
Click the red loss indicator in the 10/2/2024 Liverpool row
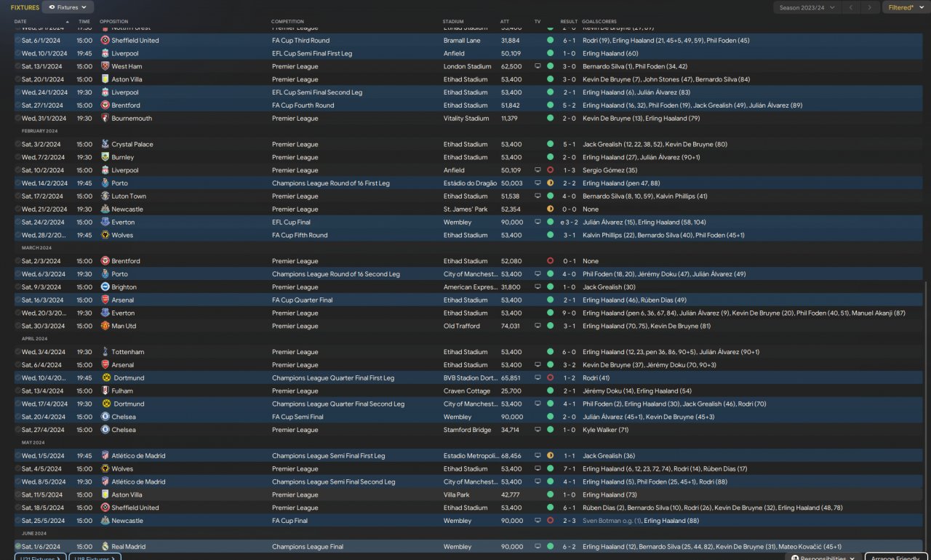tap(550, 170)
